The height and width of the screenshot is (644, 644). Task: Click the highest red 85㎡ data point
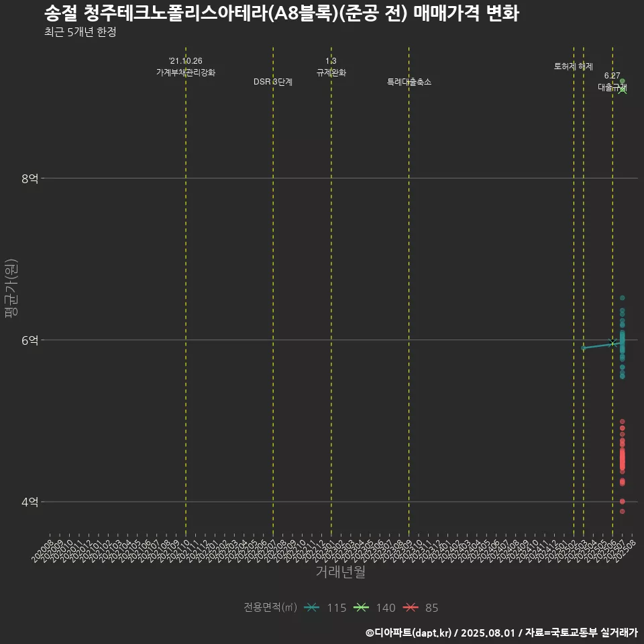tap(623, 421)
